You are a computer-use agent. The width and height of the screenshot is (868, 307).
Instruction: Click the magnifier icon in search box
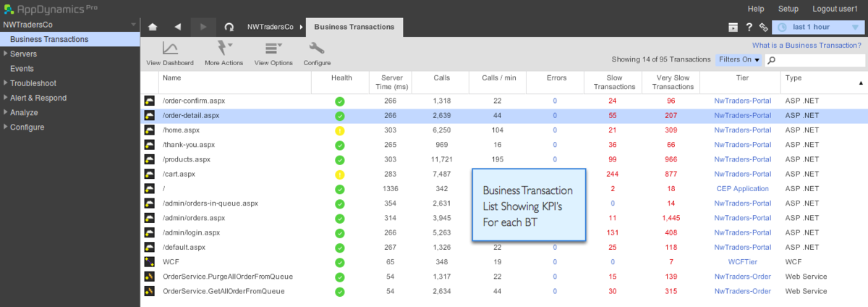point(772,60)
